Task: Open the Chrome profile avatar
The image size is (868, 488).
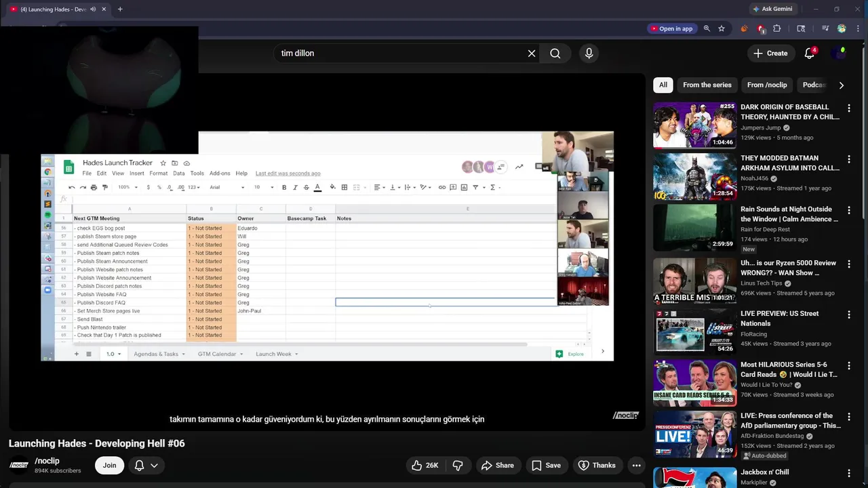Action: (x=842, y=28)
